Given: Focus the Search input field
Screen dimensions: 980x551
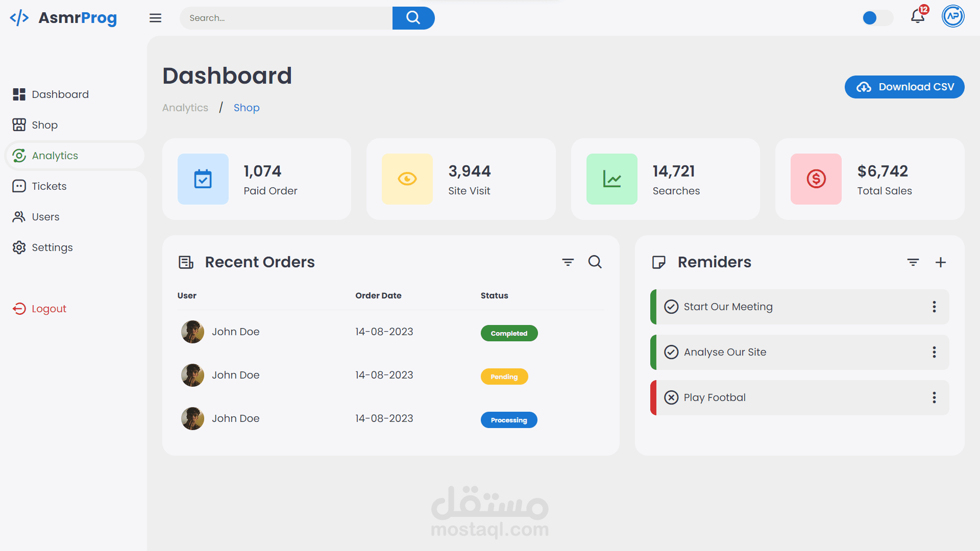Looking at the screenshot, I should pos(286,18).
